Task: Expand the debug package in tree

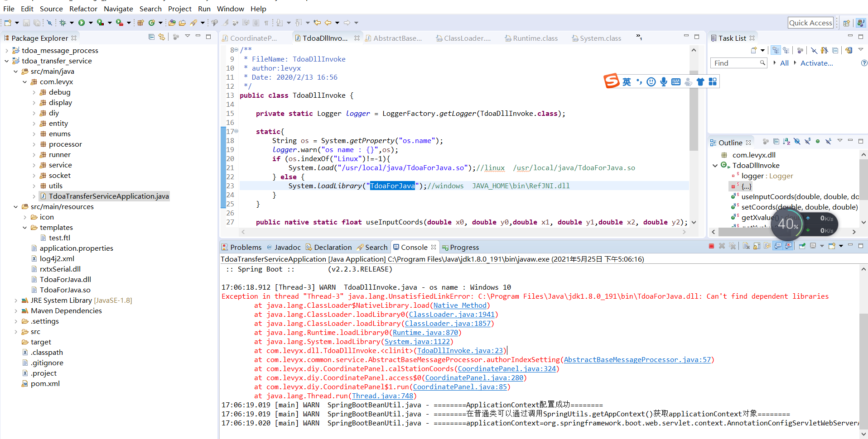Action: [34, 92]
